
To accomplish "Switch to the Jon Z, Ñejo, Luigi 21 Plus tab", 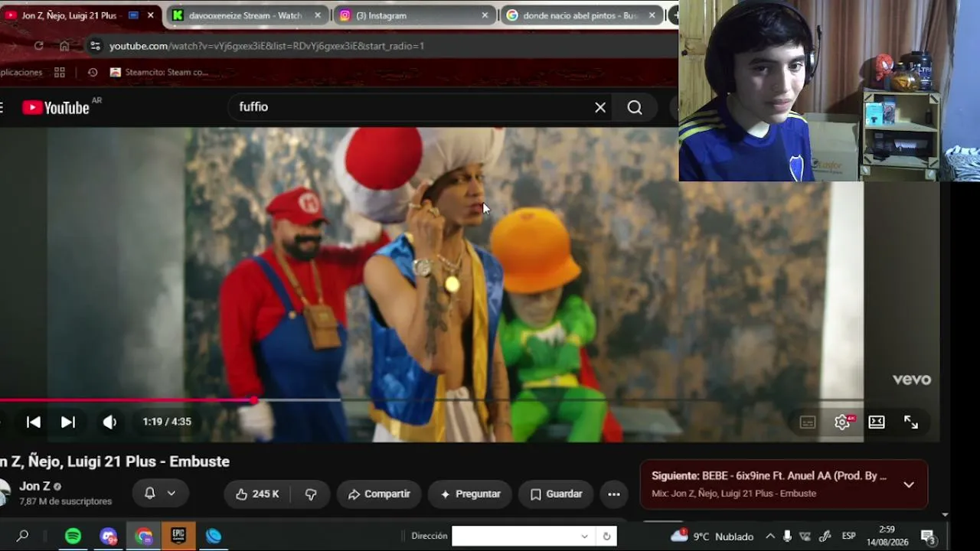I will click(x=70, y=15).
